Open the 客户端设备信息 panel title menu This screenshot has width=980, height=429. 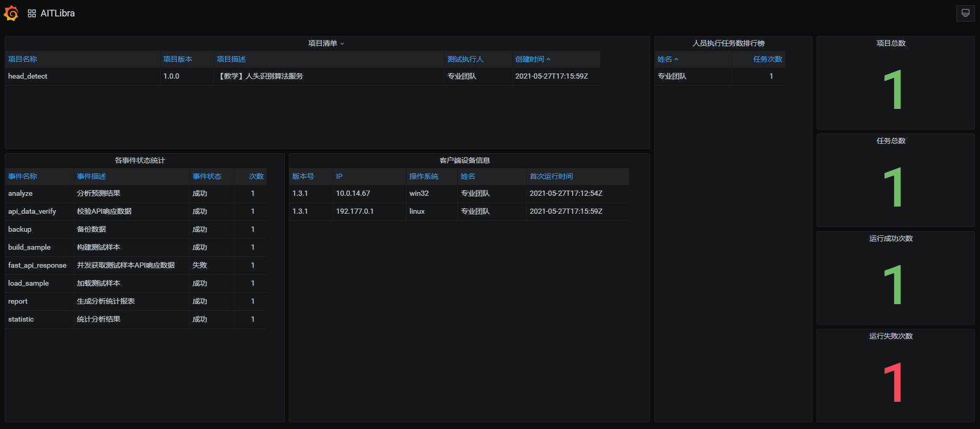[x=465, y=160]
